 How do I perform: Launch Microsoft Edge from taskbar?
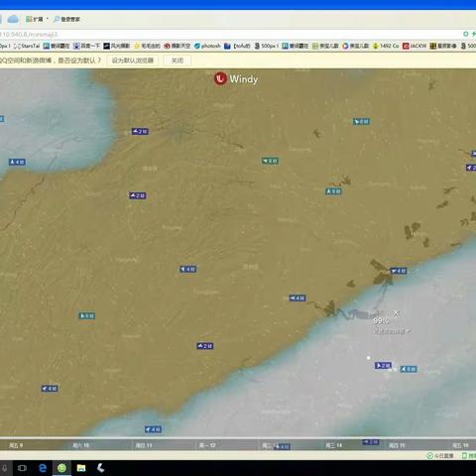click(x=43, y=468)
